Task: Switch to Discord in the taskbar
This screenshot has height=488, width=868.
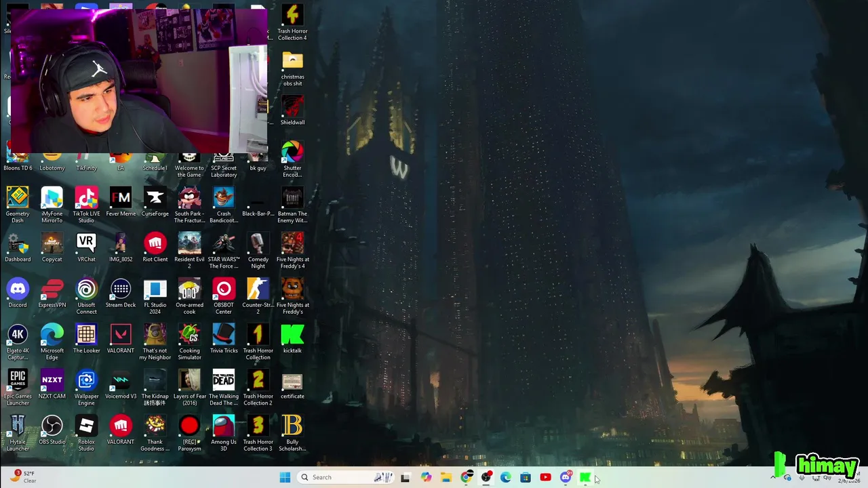Action: [x=566, y=477]
